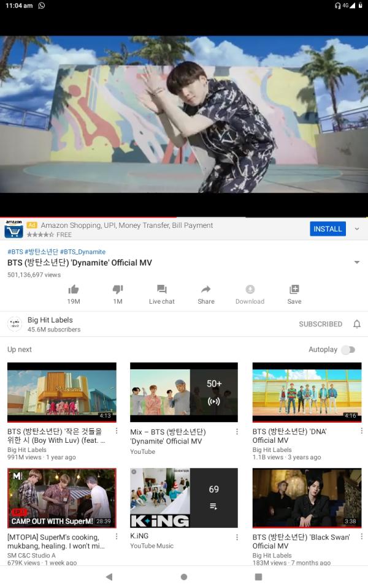Image resolution: width=368 pixels, height=588 pixels.
Task: Open the #방탄소년단 hashtag link
Action: pos(41,252)
